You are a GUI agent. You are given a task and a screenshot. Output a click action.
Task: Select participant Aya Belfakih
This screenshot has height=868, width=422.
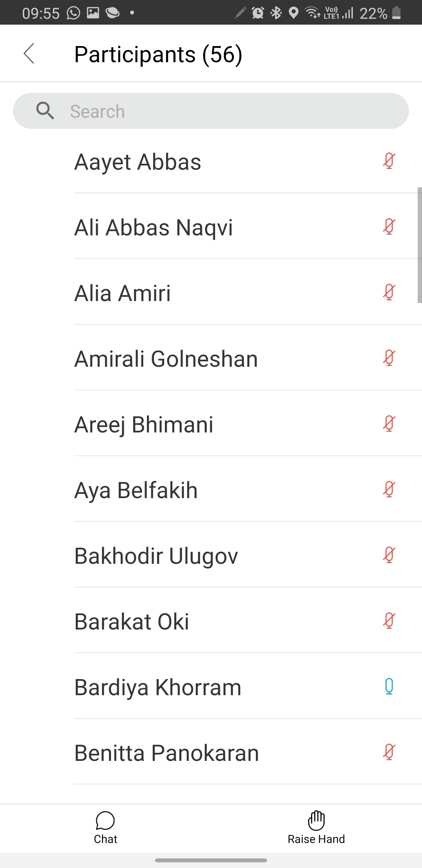tap(136, 490)
